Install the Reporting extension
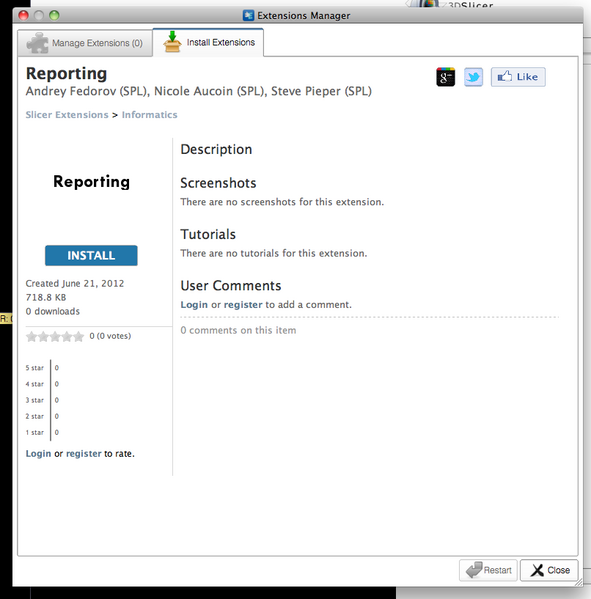Screen dimensions: 591x599 (91, 255)
